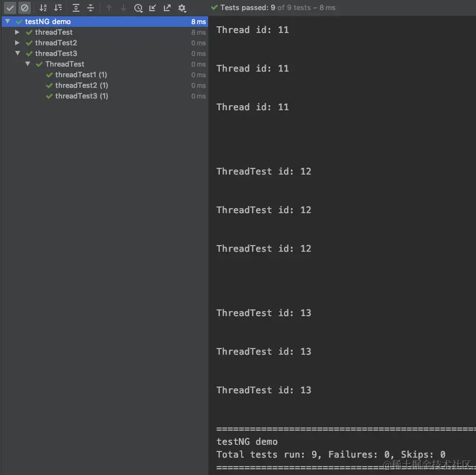Export test results icon

point(167,8)
